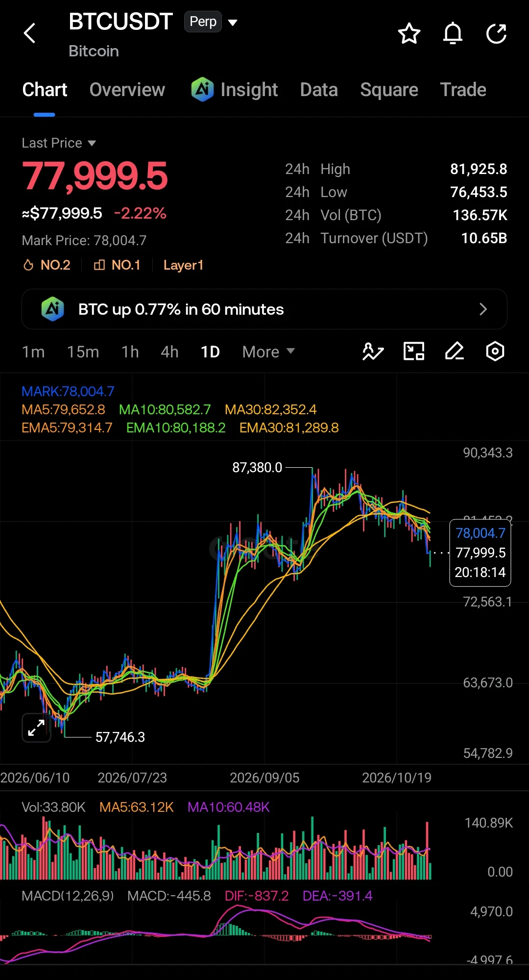Tap the share icon in header
This screenshot has width=529, height=980.
click(x=496, y=33)
